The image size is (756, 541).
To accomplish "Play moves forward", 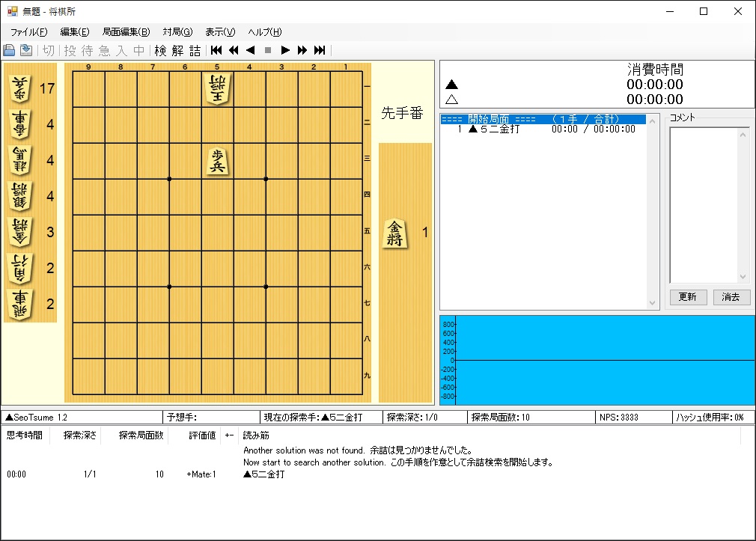I will tap(285, 50).
